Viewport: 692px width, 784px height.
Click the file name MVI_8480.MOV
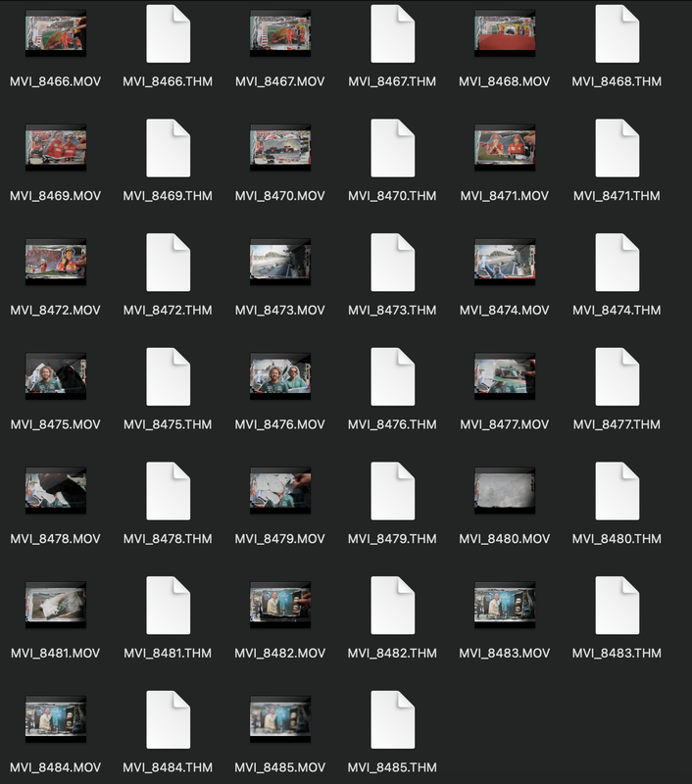505,538
